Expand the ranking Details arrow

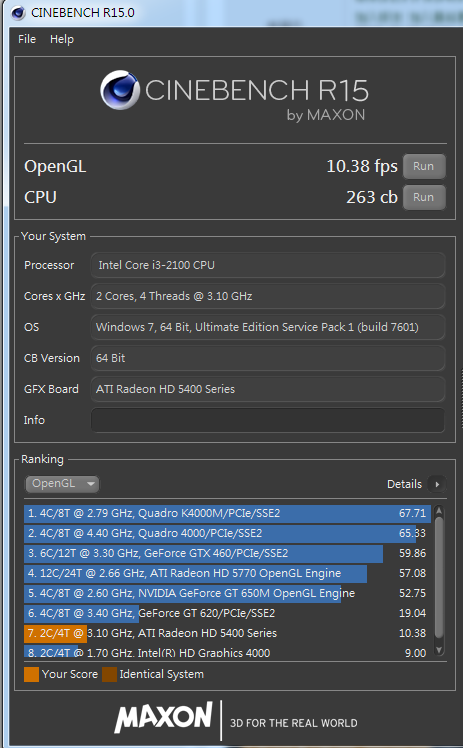[437, 484]
